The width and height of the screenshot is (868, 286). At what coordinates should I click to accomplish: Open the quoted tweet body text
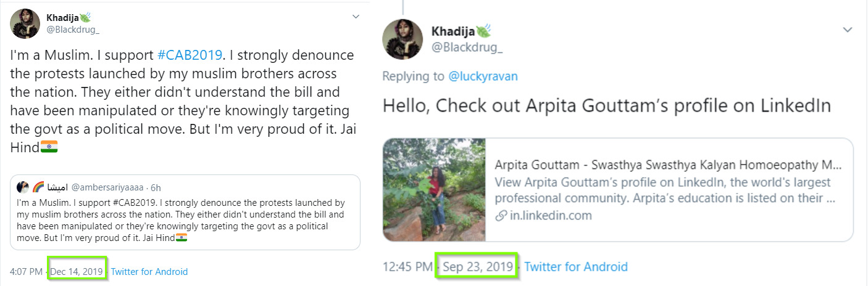point(179,220)
